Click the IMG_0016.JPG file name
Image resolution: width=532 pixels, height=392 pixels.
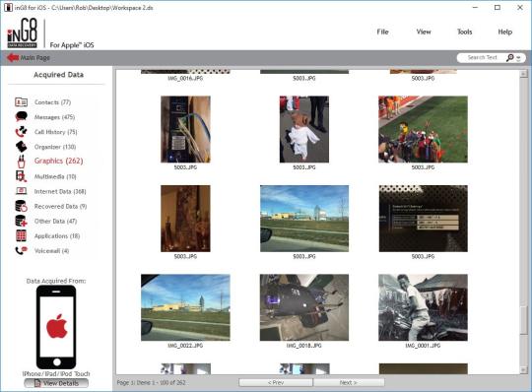(185, 79)
